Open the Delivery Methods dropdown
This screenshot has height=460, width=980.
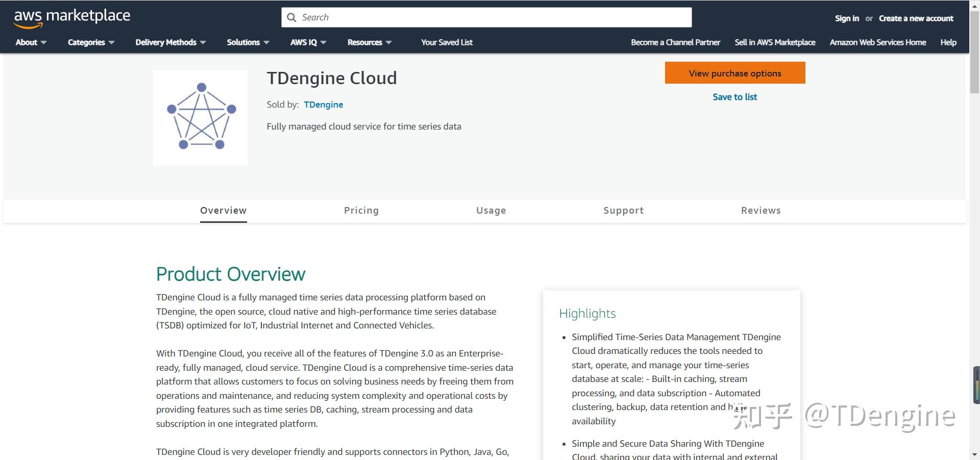170,42
